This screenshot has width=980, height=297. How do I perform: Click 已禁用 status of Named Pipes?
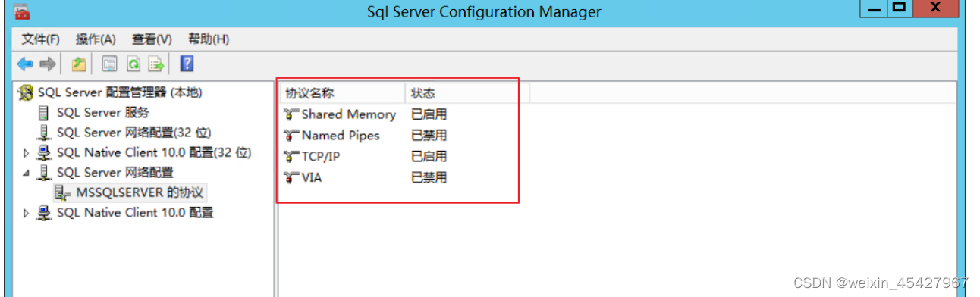pyautogui.click(x=429, y=136)
